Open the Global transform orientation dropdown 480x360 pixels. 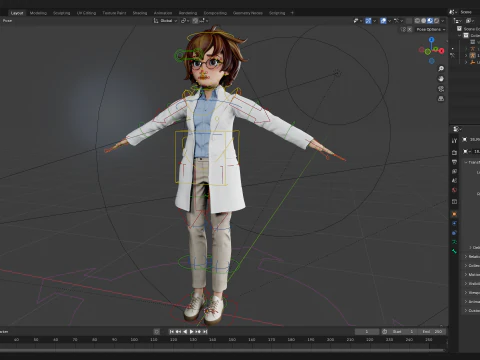point(165,21)
